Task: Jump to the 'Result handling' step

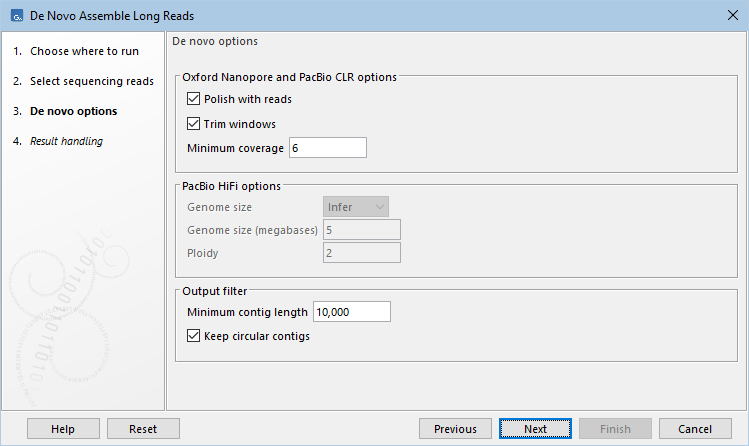Action: tap(66, 141)
